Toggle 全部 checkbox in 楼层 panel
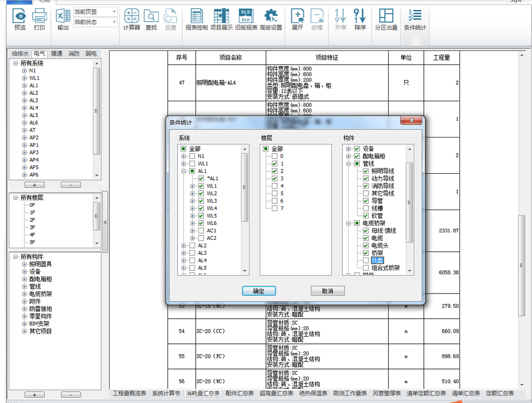This screenshot has height=403, width=532. 265,149
